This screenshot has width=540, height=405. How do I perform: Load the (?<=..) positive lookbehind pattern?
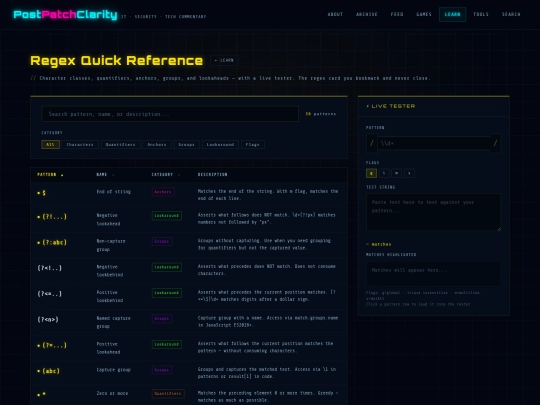189,297
